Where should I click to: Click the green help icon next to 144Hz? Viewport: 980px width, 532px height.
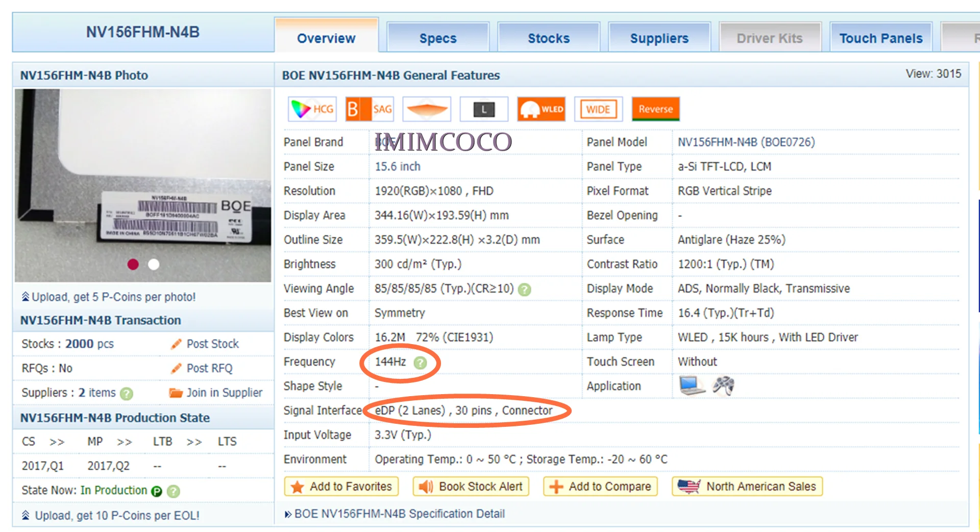[420, 362]
